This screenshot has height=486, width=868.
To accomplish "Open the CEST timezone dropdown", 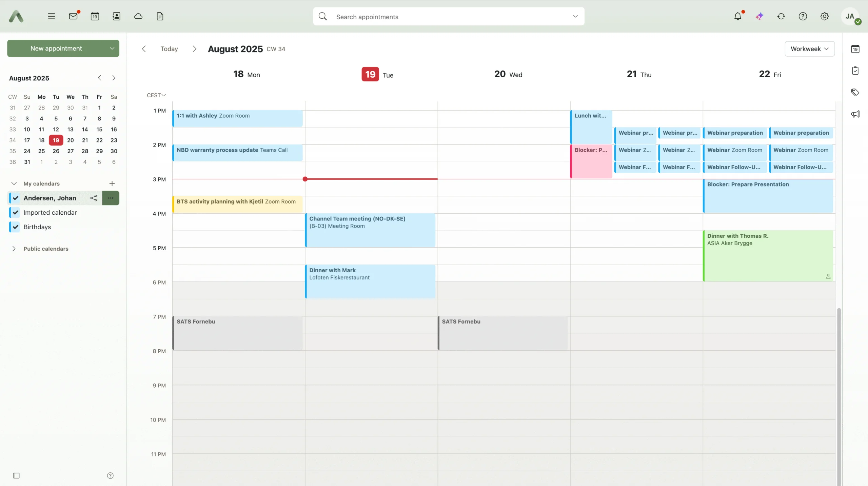I will (x=156, y=95).
